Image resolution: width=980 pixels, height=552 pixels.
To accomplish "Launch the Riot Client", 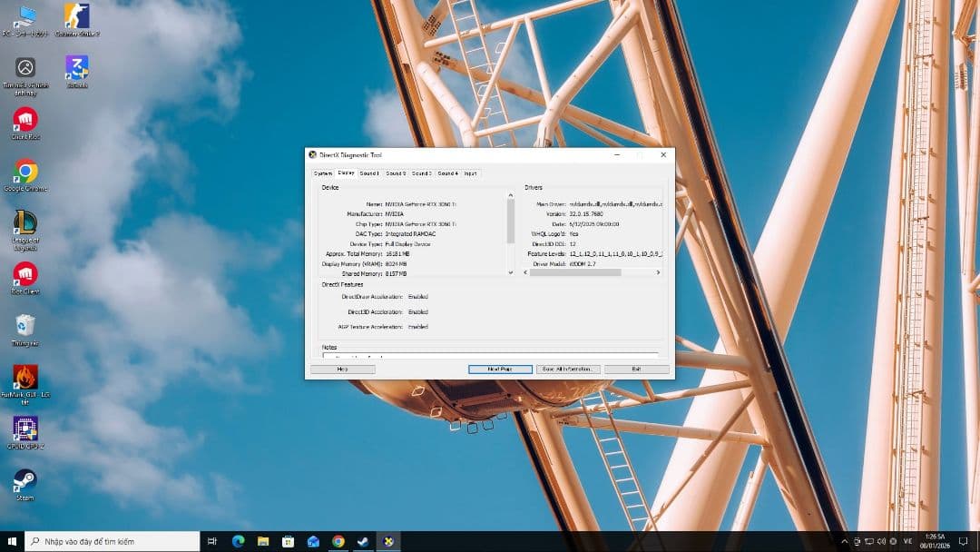I will pos(24,274).
